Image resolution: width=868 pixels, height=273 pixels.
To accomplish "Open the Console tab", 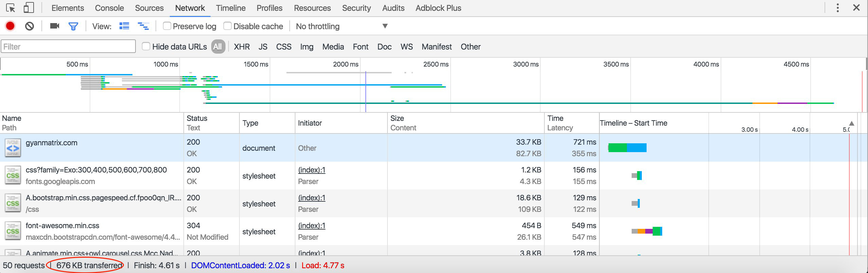I will 109,8.
